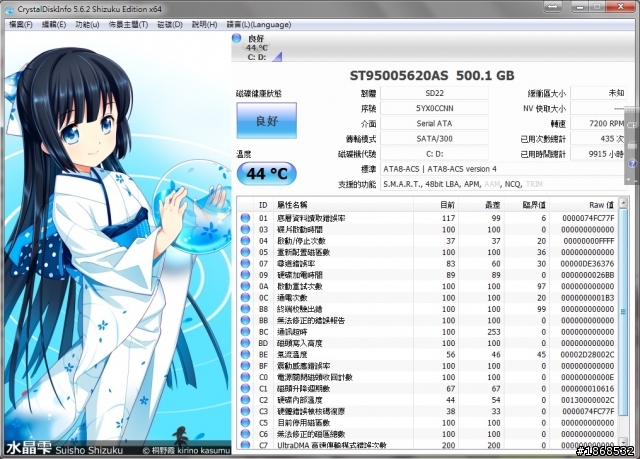Click the rotation speed field 7200 RPM
The height and width of the screenshot is (459, 640).
tap(598, 123)
